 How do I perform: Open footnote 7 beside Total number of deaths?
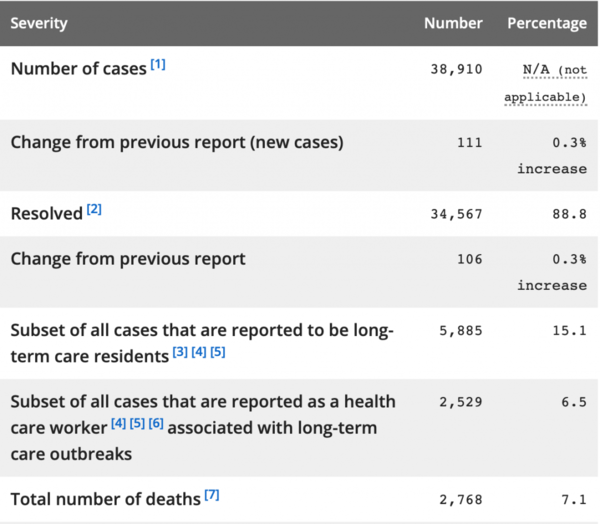pyautogui.click(x=211, y=494)
